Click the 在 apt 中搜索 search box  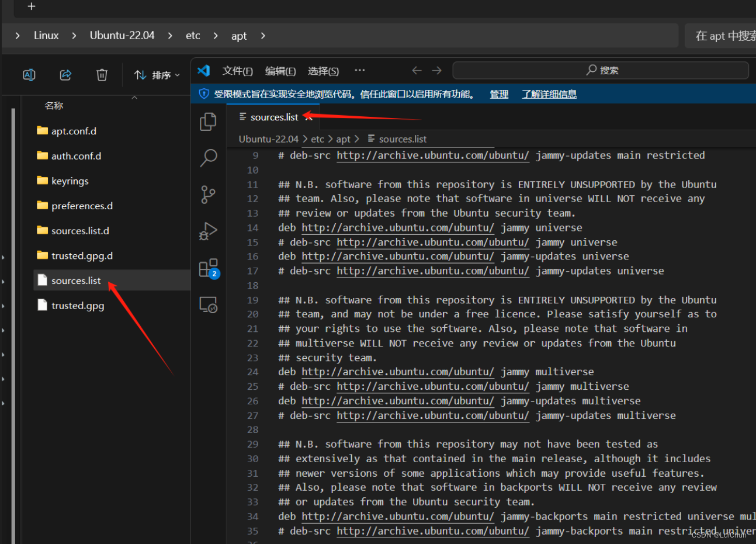point(720,36)
